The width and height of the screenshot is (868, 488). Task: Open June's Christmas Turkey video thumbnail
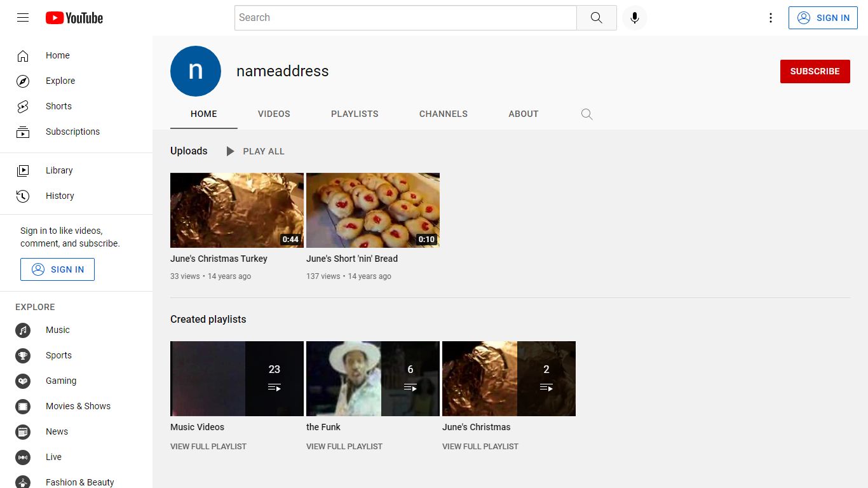coord(237,210)
